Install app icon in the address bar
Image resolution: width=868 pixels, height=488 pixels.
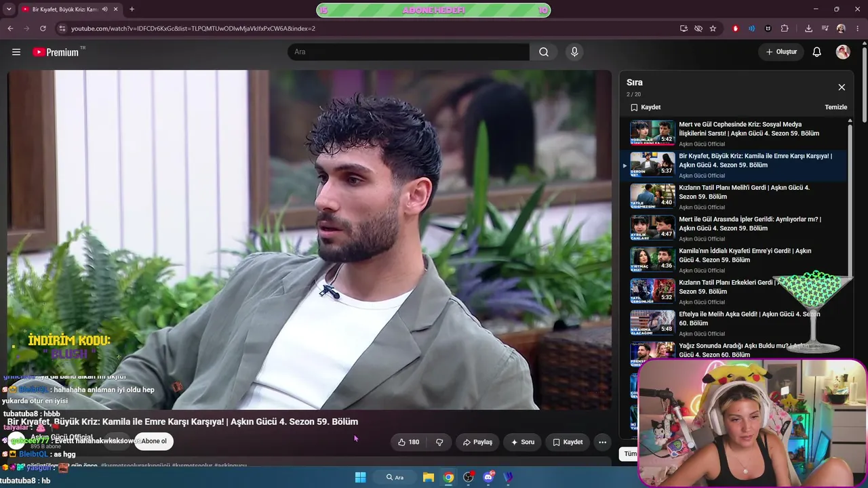tap(684, 28)
